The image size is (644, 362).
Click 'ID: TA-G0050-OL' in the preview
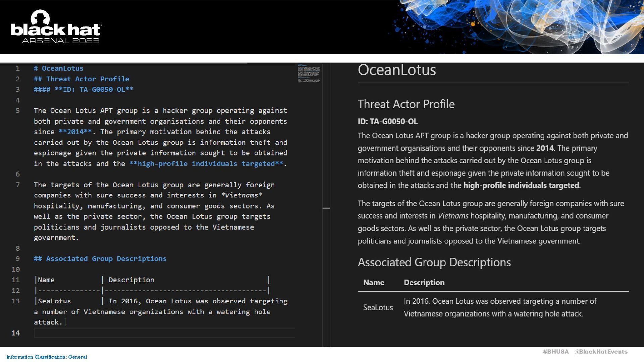[388, 121]
